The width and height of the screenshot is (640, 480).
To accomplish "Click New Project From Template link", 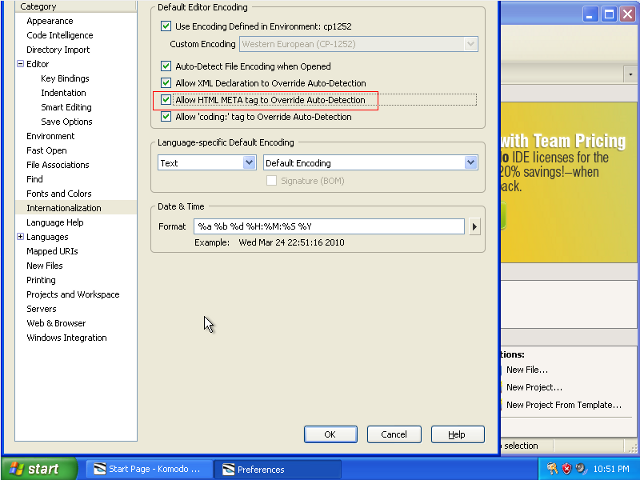I will tap(564, 405).
